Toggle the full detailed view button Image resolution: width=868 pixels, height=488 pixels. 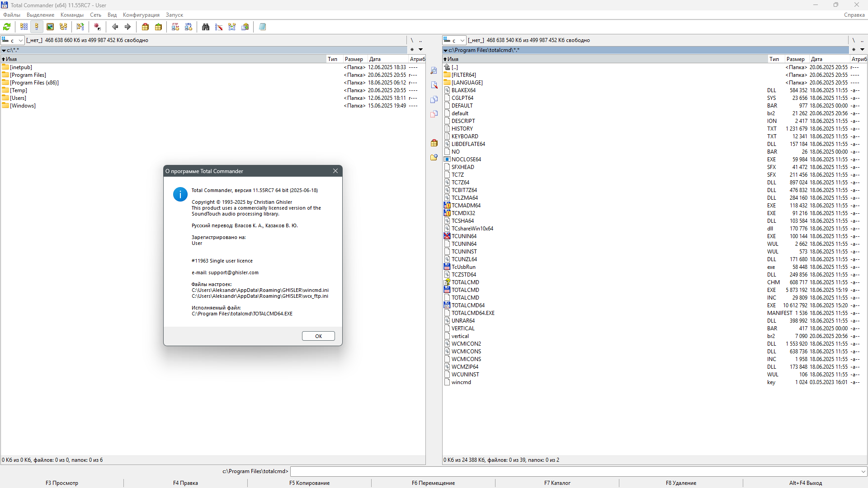(x=37, y=27)
